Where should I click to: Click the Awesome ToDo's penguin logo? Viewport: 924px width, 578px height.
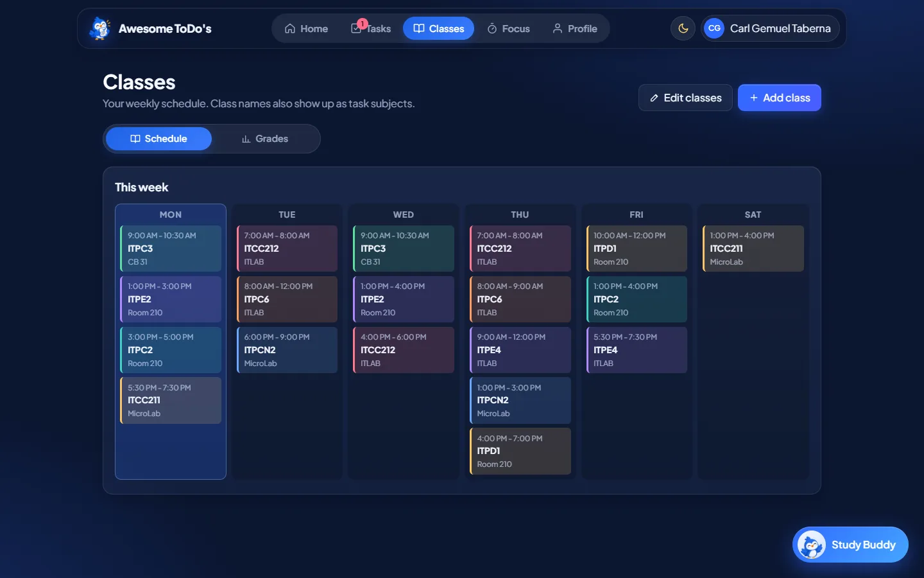click(100, 28)
